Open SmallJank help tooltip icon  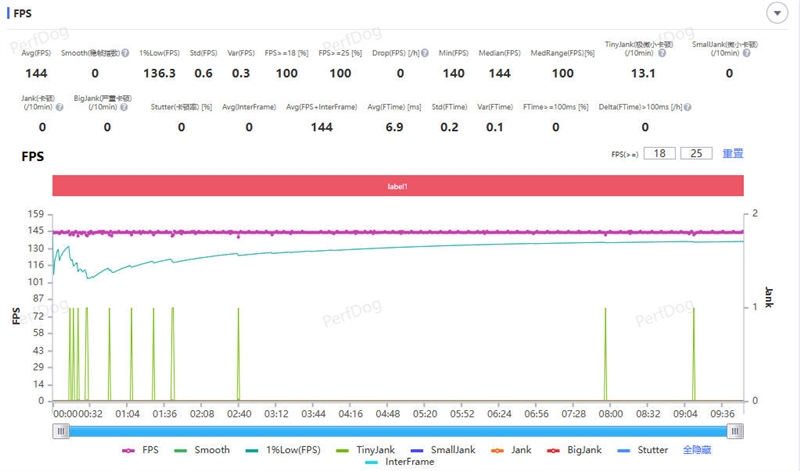pos(744,52)
